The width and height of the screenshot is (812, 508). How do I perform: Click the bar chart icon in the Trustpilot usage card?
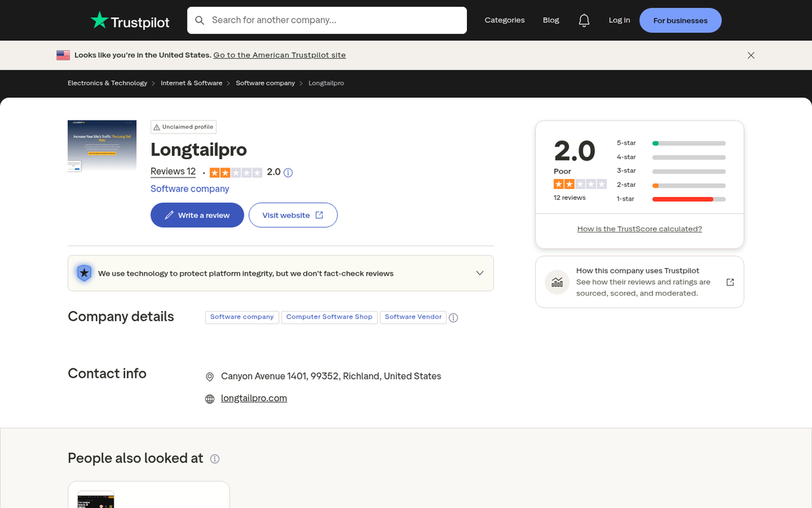coord(557,282)
